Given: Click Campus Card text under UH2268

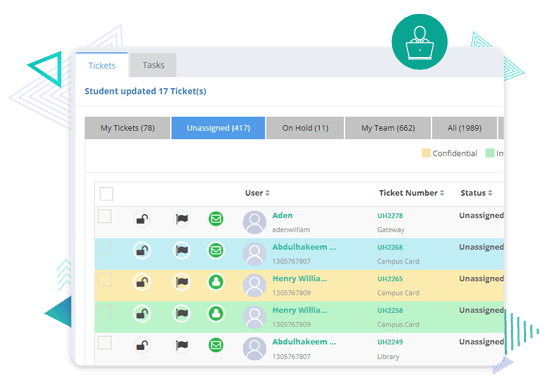Looking at the screenshot, I should [x=398, y=261].
